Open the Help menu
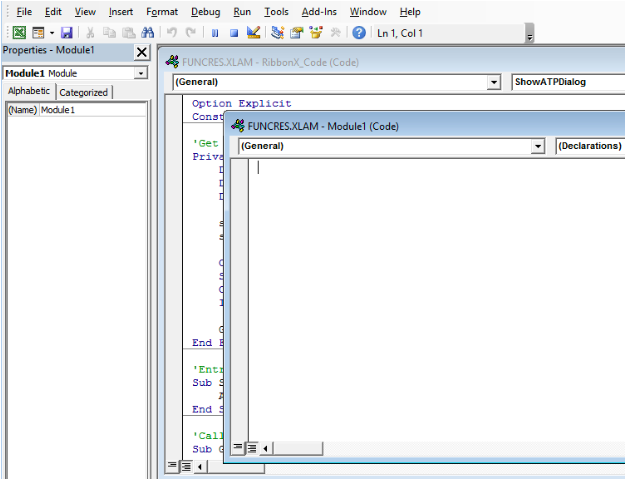This screenshot has width=630, height=480. coord(410,12)
